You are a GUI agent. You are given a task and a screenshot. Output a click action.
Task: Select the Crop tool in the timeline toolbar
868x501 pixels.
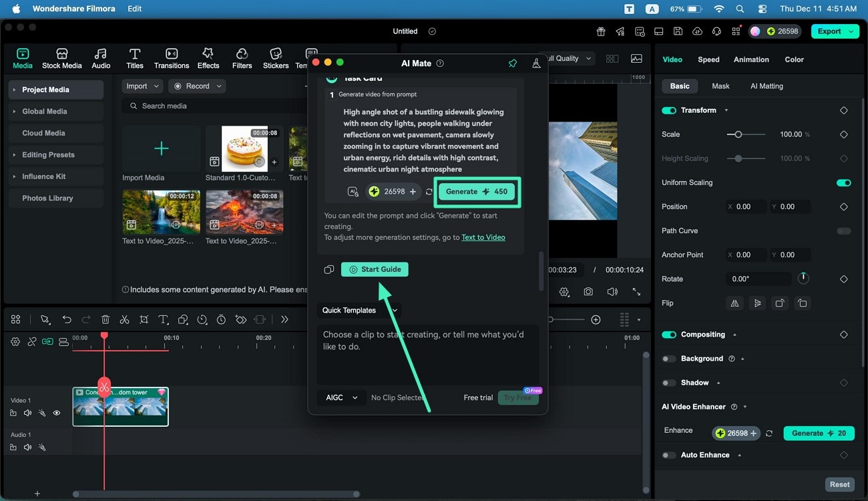144,319
